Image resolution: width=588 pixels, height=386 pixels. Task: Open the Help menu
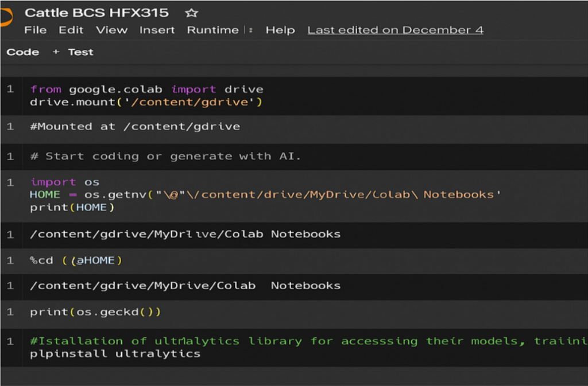point(280,30)
